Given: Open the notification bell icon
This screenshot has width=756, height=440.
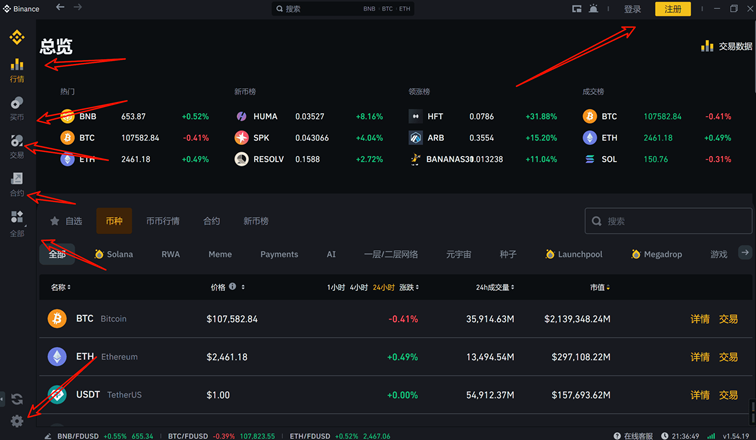Looking at the screenshot, I should pyautogui.click(x=594, y=9).
